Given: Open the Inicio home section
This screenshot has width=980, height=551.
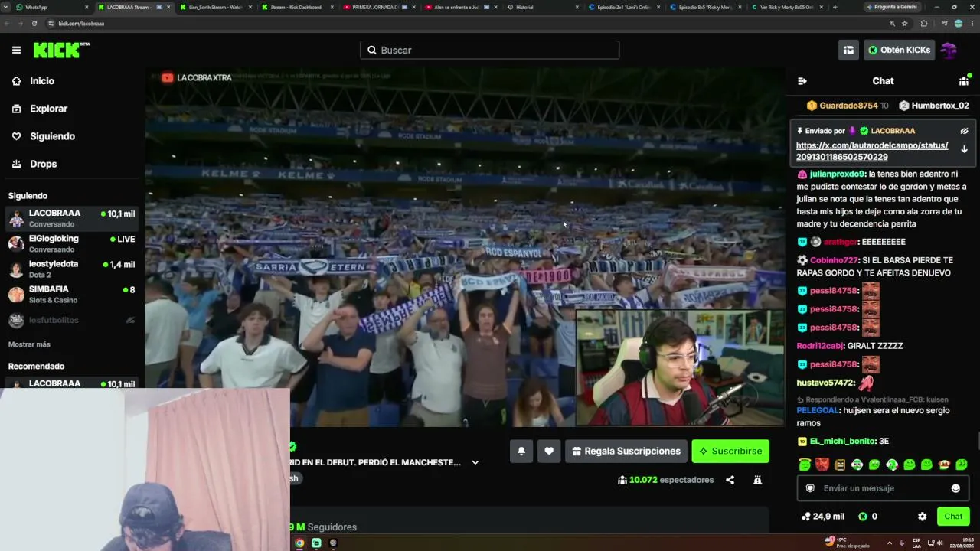Looking at the screenshot, I should [42, 81].
